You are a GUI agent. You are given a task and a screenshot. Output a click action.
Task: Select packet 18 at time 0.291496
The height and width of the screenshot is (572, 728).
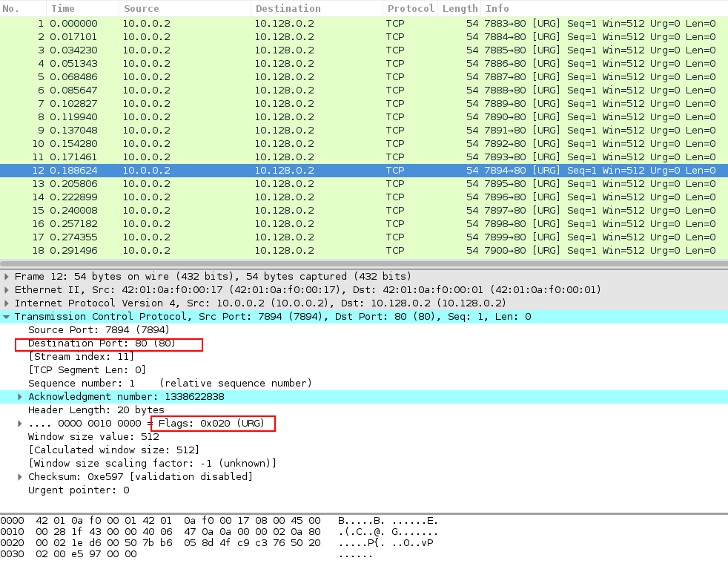click(x=364, y=251)
